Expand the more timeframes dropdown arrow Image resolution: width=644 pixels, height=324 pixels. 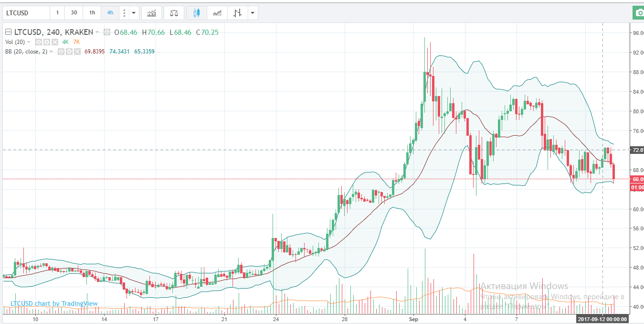(x=134, y=13)
